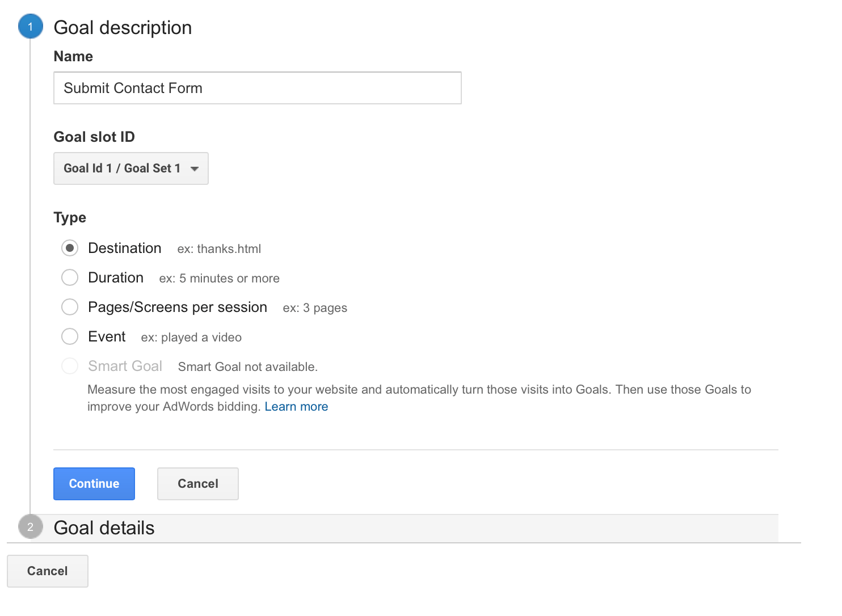The height and width of the screenshot is (616, 842).
Task: Choose the Duration goal type radio
Action: (70, 277)
